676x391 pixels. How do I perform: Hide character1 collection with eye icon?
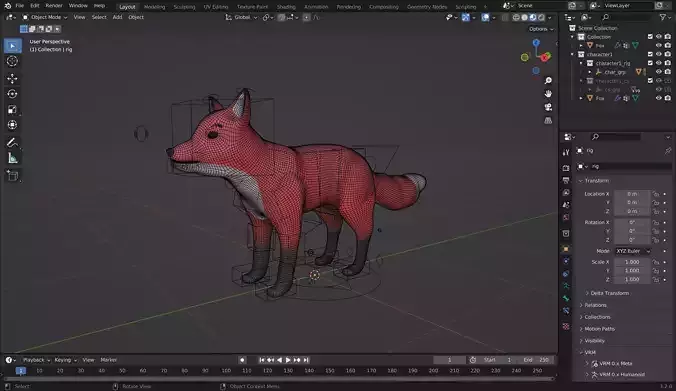659,54
